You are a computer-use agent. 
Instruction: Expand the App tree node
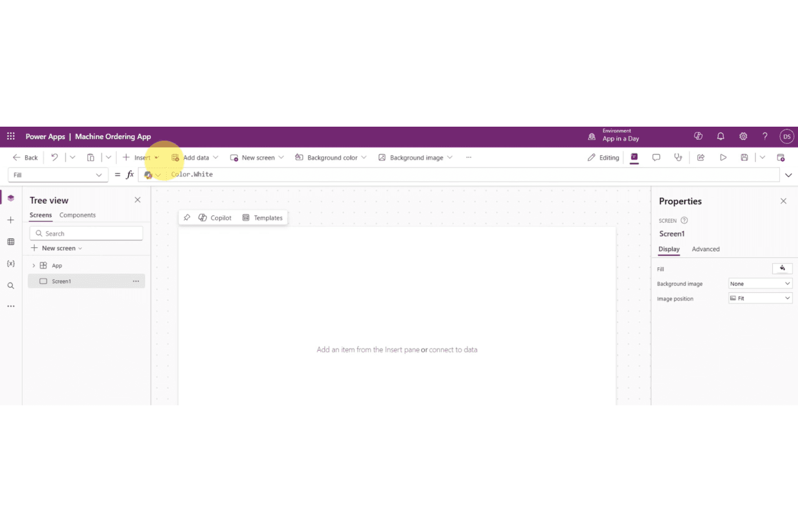click(x=33, y=266)
